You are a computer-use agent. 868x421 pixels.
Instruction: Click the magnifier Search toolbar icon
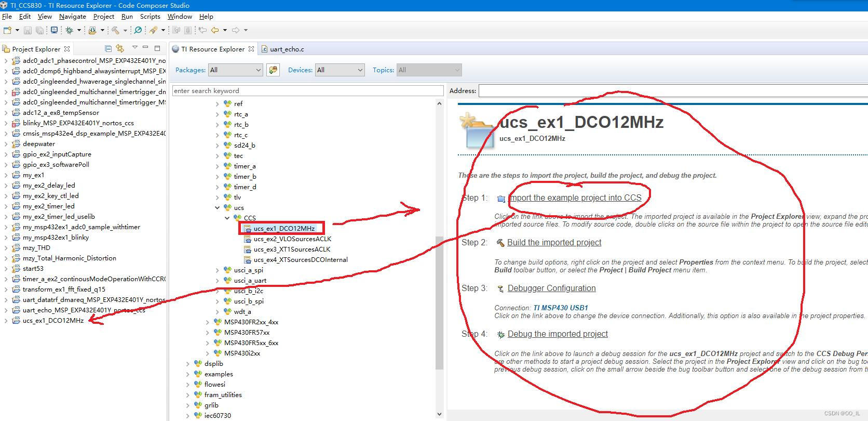(138, 30)
